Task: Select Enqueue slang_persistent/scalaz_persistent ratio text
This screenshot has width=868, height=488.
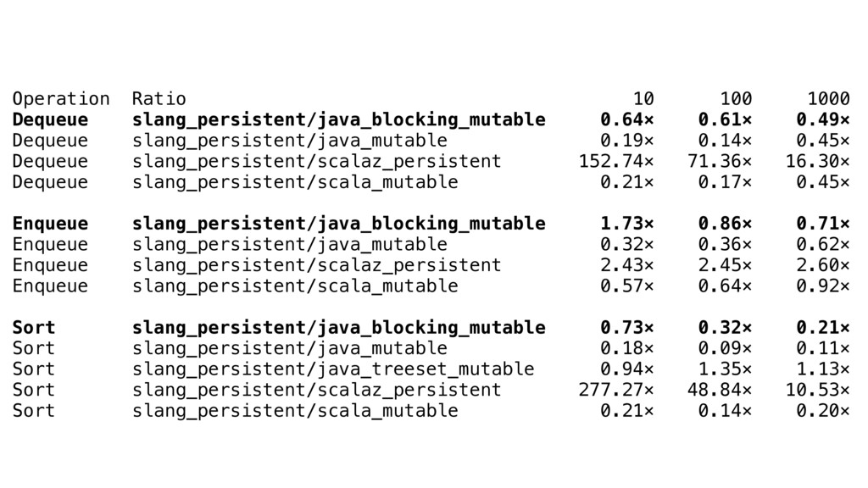Action: click(x=317, y=265)
